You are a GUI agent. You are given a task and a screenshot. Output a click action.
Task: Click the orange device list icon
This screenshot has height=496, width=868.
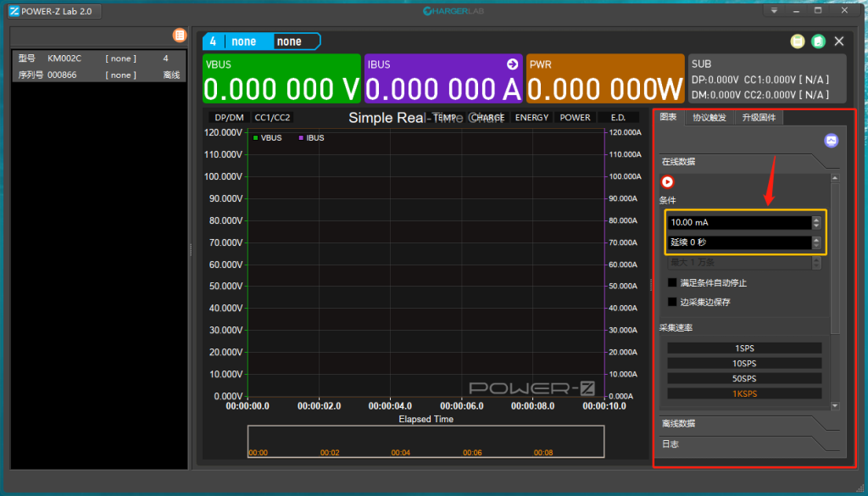pyautogui.click(x=180, y=36)
